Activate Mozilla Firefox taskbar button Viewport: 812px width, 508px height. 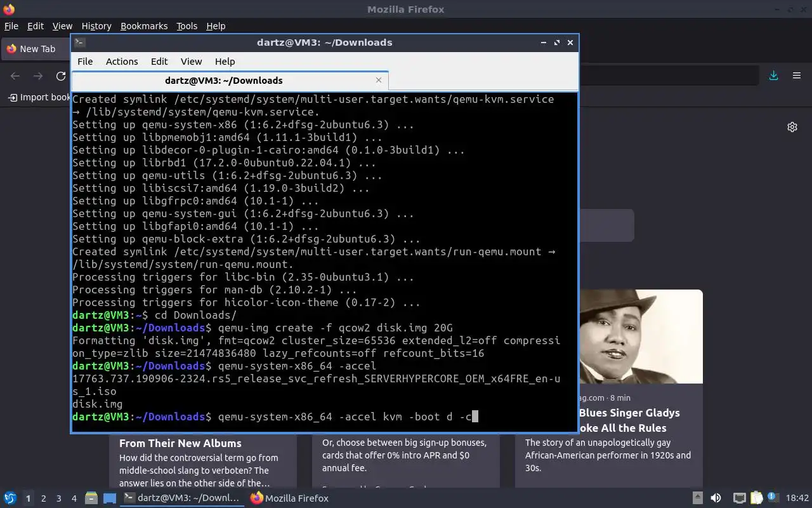[290, 498]
